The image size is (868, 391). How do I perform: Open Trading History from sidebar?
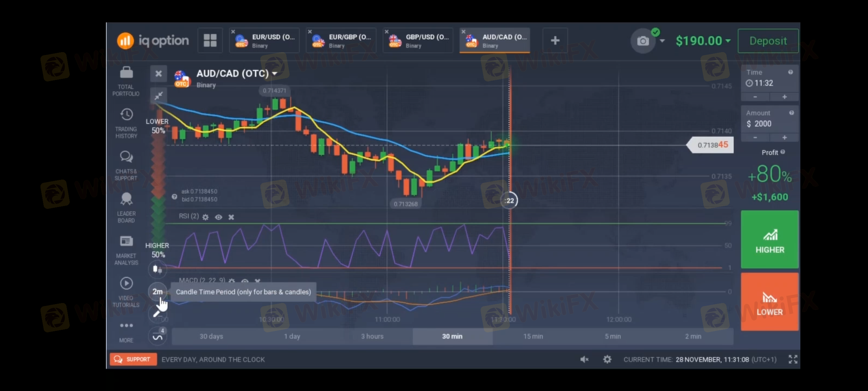point(126,123)
